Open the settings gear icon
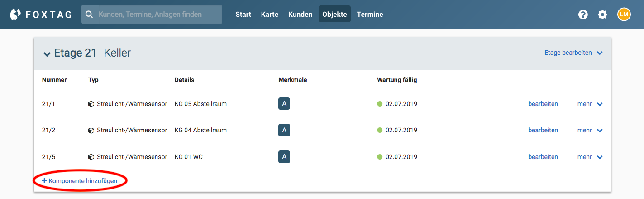Image resolution: width=644 pixels, height=199 pixels. pos(602,15)
